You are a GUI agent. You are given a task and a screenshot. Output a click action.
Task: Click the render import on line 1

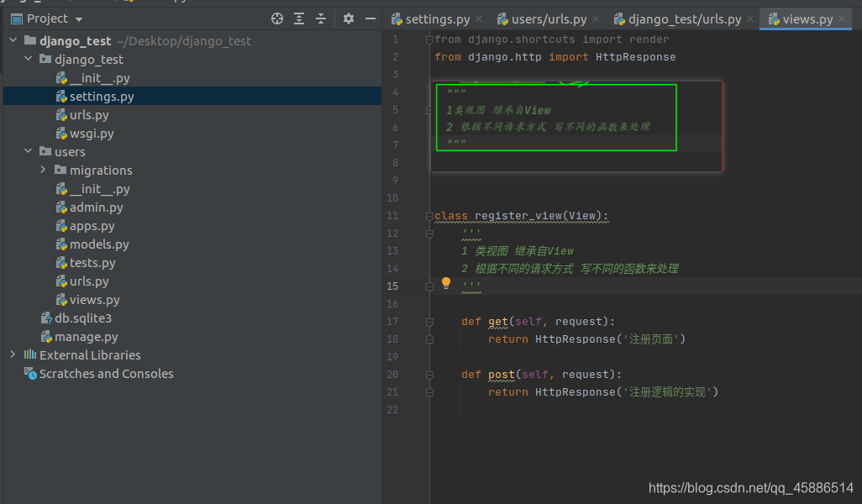(x=649, y=39)
